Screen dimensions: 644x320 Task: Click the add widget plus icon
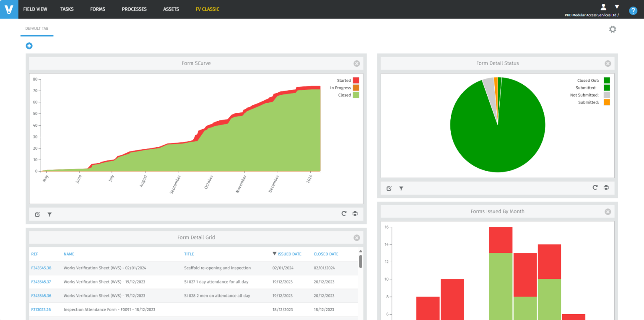point(29,46)
